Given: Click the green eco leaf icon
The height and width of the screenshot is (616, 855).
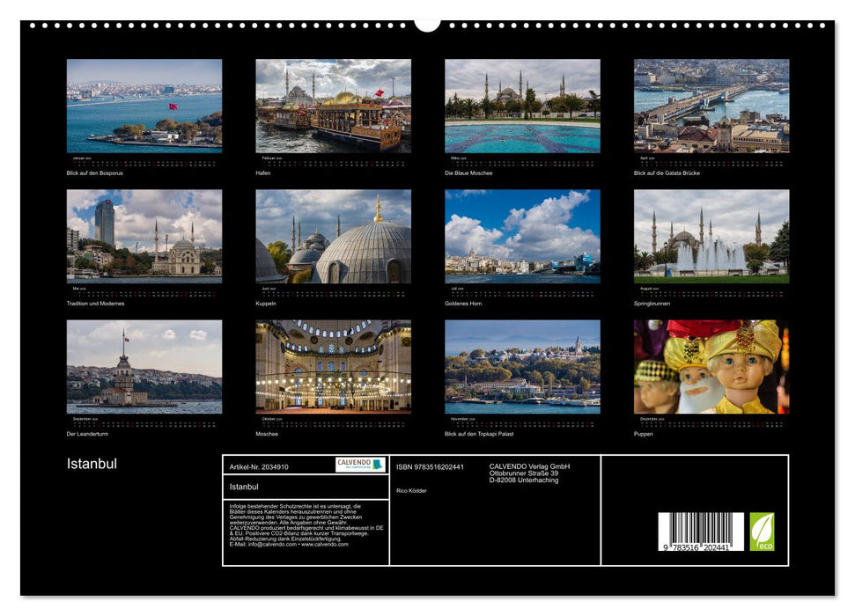Looking at the screenshot, I should (x=762, y=532).
